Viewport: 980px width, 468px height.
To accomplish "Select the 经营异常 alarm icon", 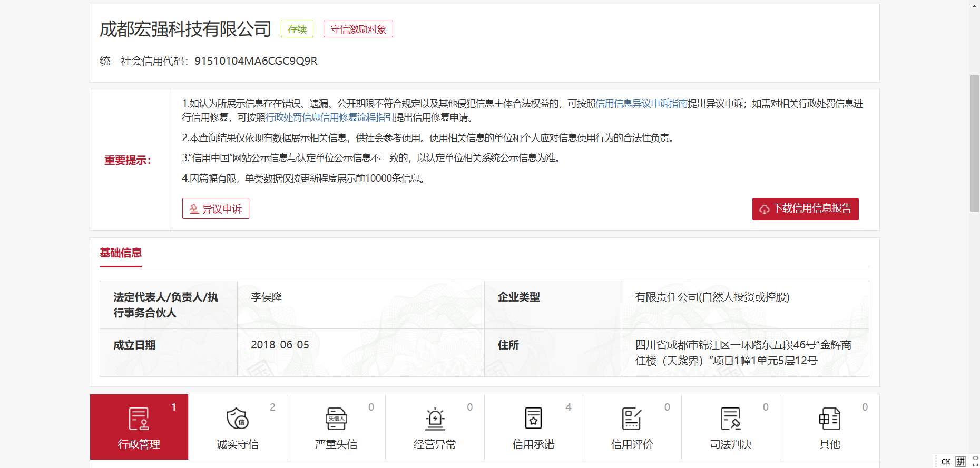I will click(x=435, y=419).
